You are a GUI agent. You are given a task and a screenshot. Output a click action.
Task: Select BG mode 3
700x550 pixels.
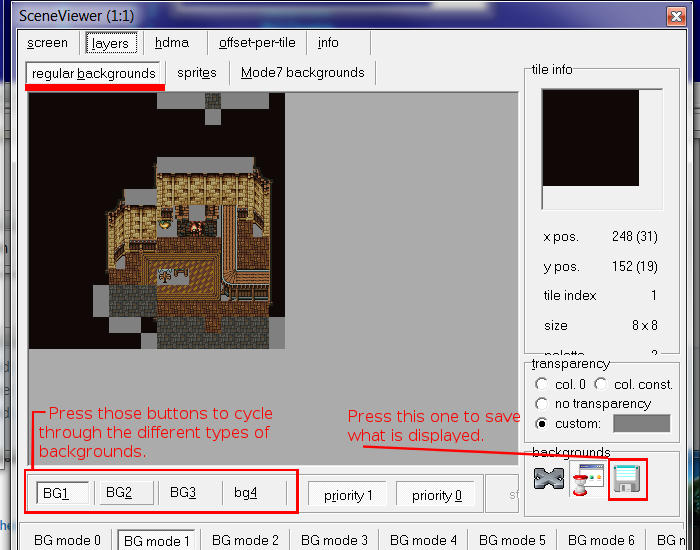click(x=334, y=540)
